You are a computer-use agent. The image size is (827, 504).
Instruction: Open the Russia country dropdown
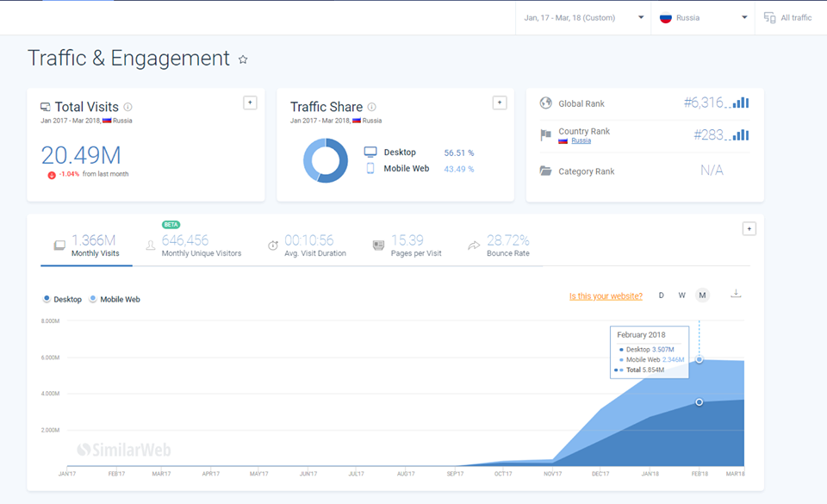(703, 17)
